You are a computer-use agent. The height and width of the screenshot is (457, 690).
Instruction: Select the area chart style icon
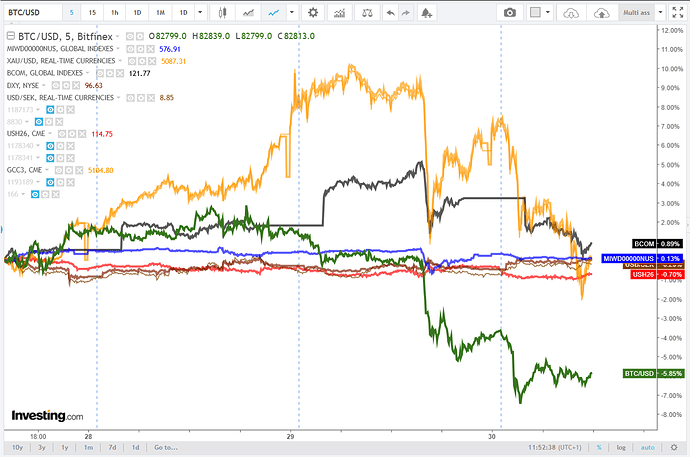pos(248,13)
